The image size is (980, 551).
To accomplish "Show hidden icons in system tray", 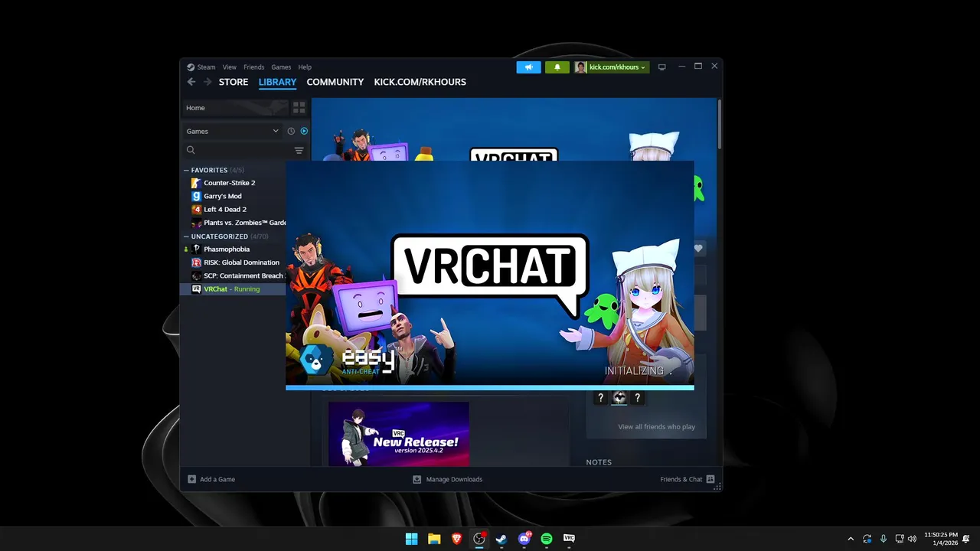I will coord(851,539).
